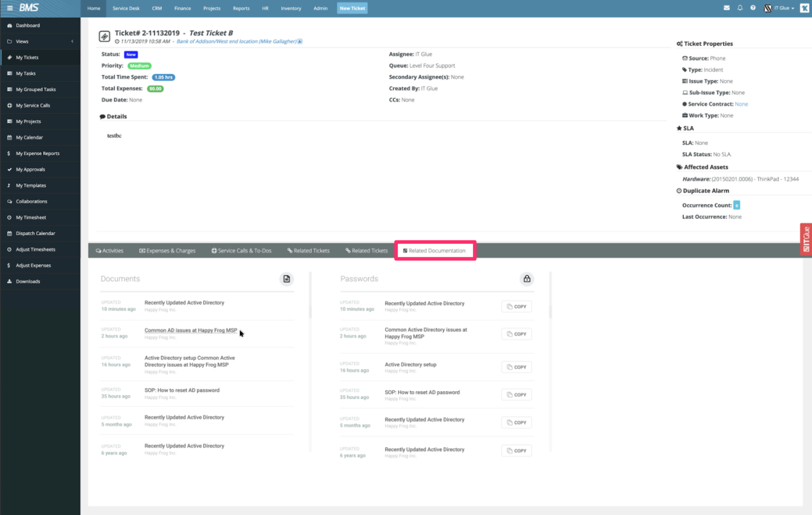This screenshot has width=812, height=515.
Task: Click the $0.00 total expenses badge
Action: tap(155, 88)
